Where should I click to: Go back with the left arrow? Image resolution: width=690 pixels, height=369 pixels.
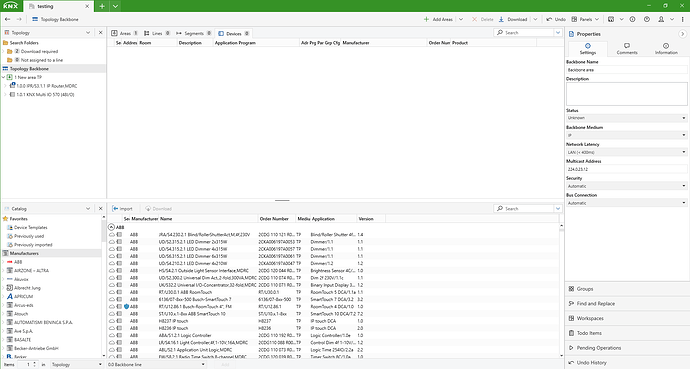pos(7,19)
